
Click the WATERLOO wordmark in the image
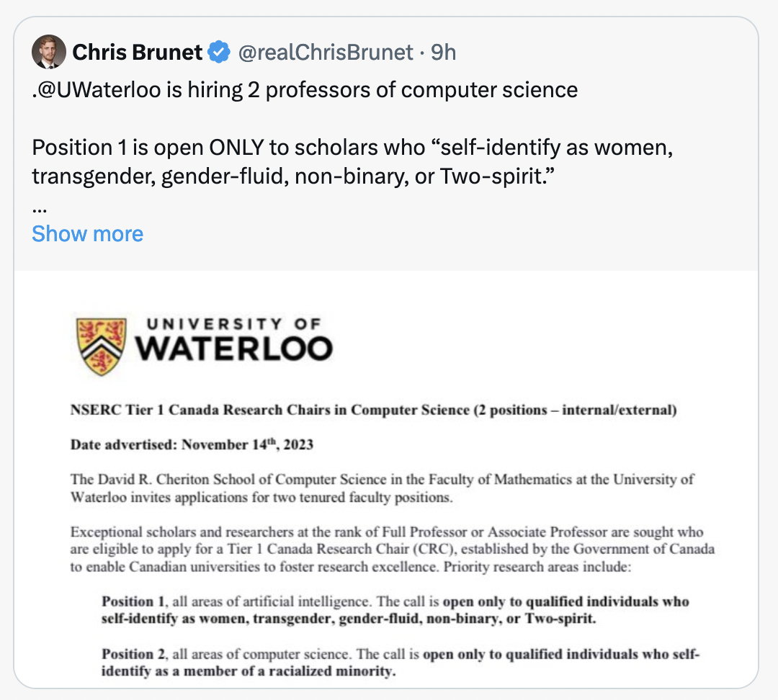pyautogui.click(x=233, y=349)
